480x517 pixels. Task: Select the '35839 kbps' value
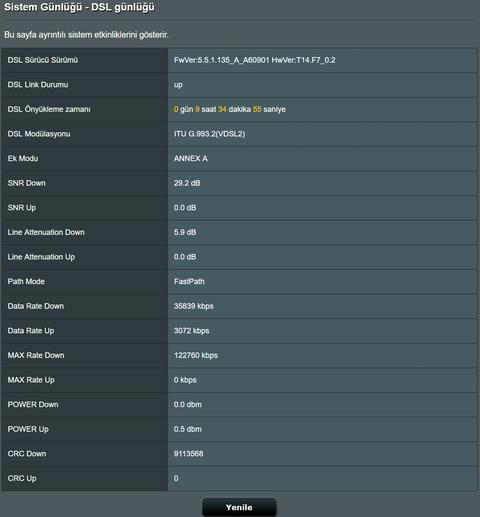tap(193, 306)
